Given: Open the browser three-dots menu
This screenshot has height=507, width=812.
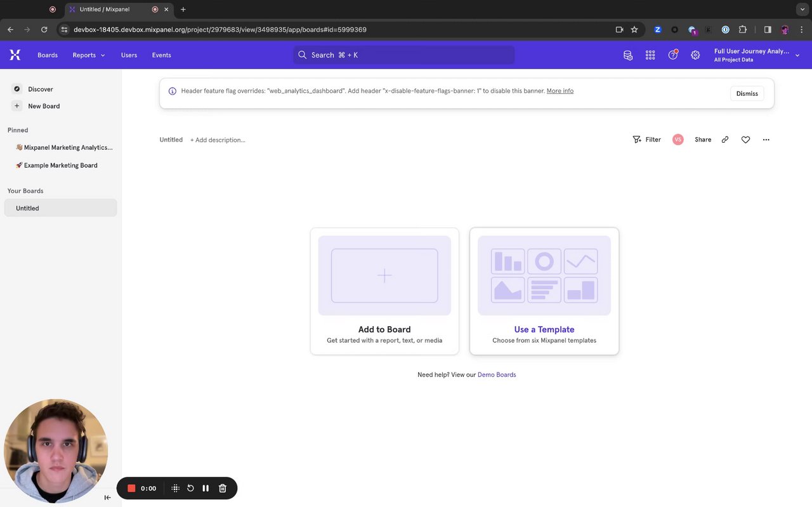Looking at the screenshot, I should click(802, 29).
